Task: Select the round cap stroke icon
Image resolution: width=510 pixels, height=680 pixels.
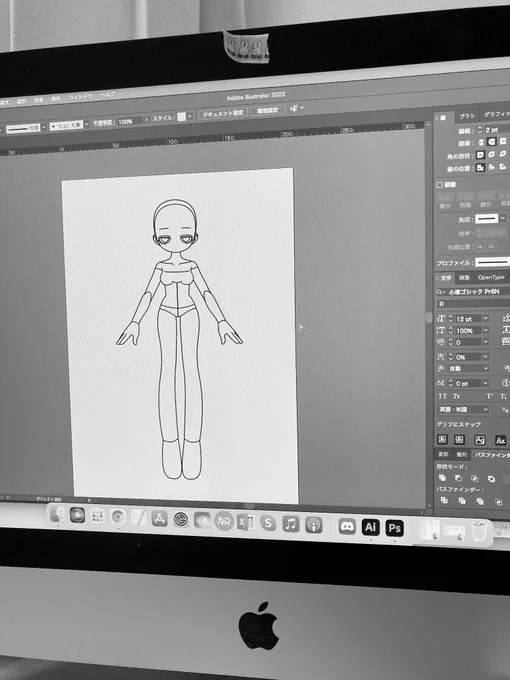Action: [x=492, y=141]
